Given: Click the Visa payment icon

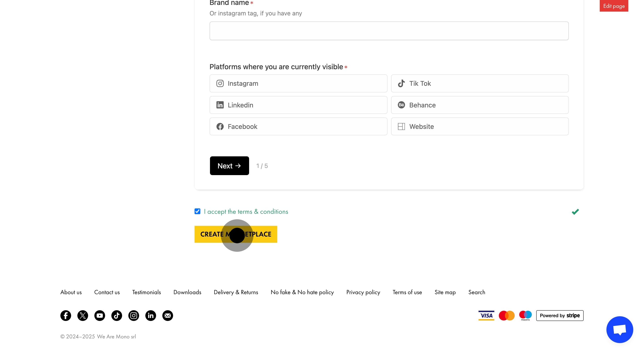Looking at the screenshot, I should [x=486, y=315].
